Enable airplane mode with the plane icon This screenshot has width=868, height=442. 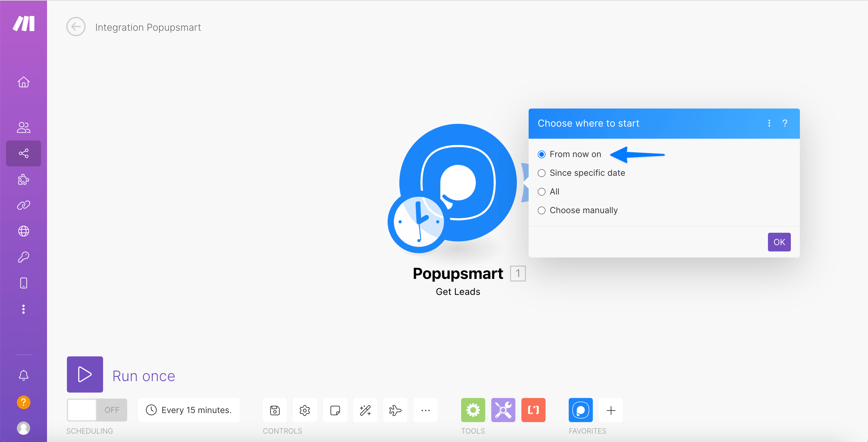(x=395, y=410)
